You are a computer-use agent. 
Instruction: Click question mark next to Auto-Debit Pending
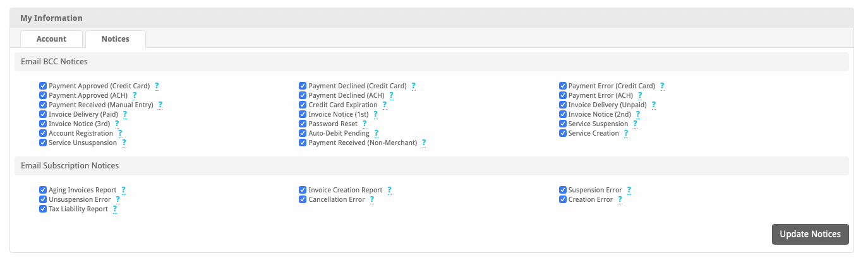(376, 133)
